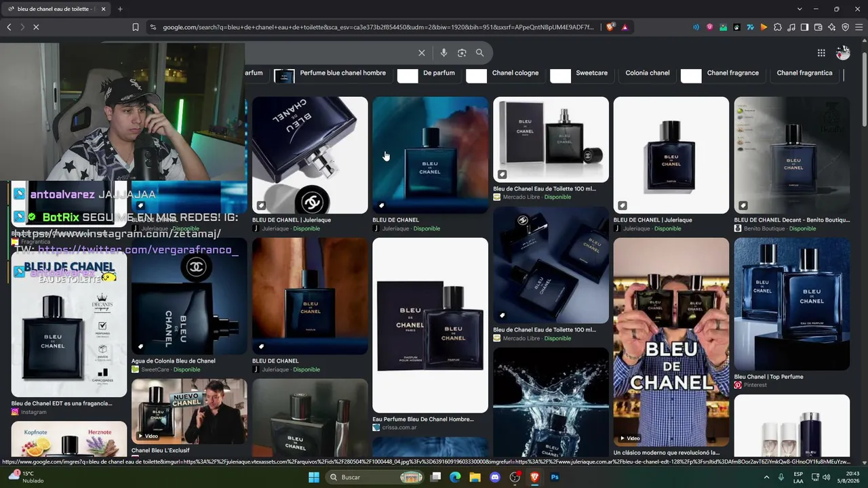
Task: Open 'Bleu Chanel | Top Perfume' title link
Action: click(768, 377)
